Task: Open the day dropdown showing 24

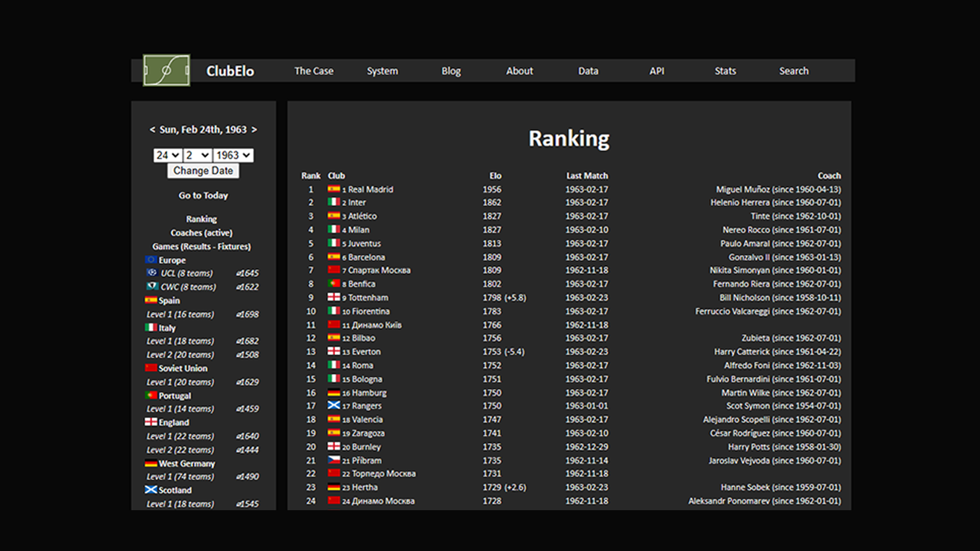Action: tap(168, 155)
